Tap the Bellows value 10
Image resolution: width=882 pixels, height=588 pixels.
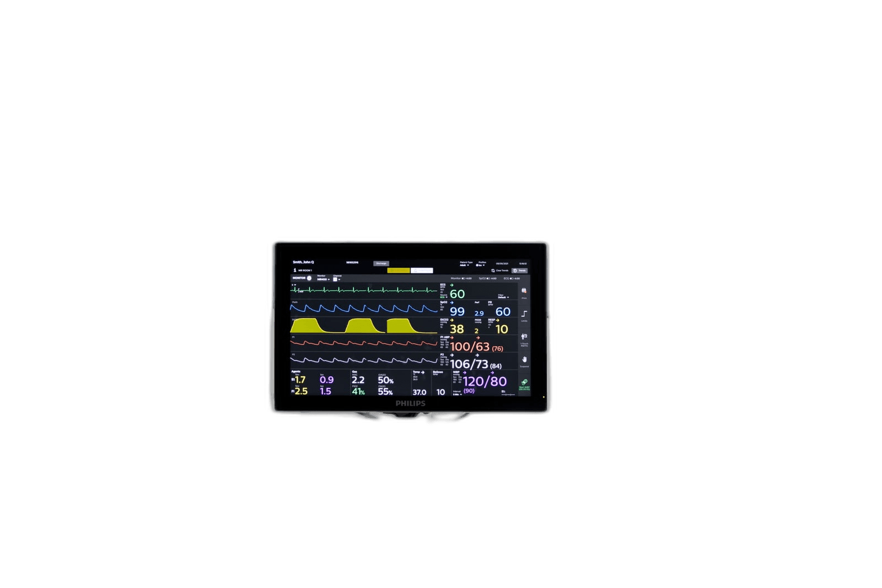[x=440, y=392]
